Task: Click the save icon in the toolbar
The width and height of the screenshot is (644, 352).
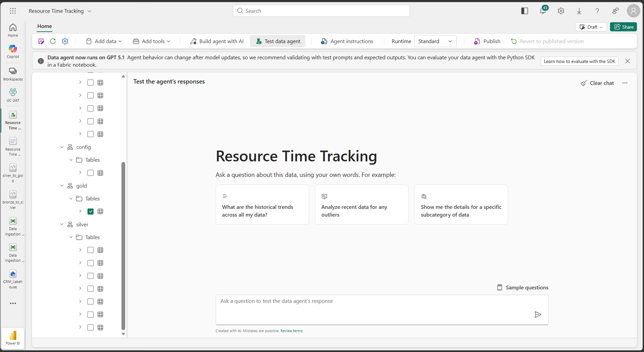Action: point(41,41)
